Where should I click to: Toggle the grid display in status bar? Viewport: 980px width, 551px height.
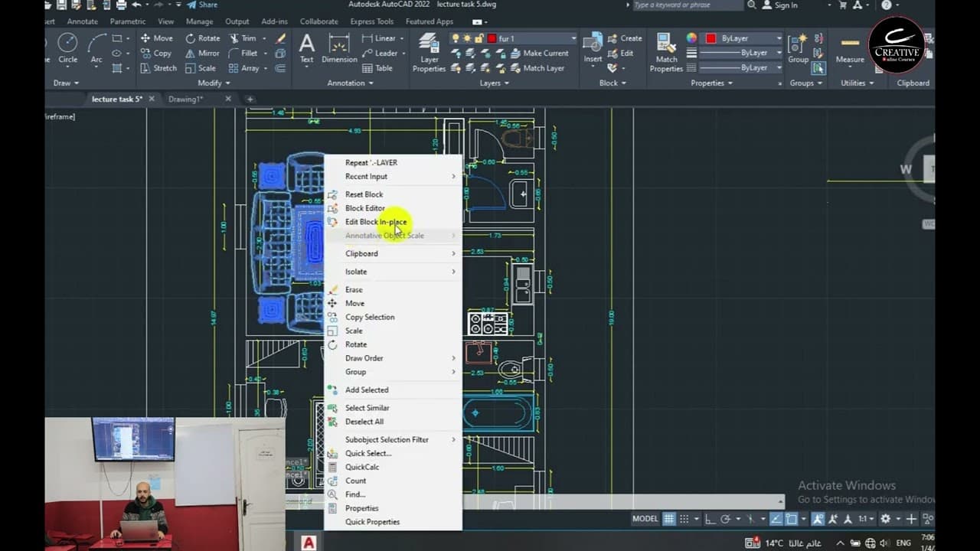click(x=669, y=519)
